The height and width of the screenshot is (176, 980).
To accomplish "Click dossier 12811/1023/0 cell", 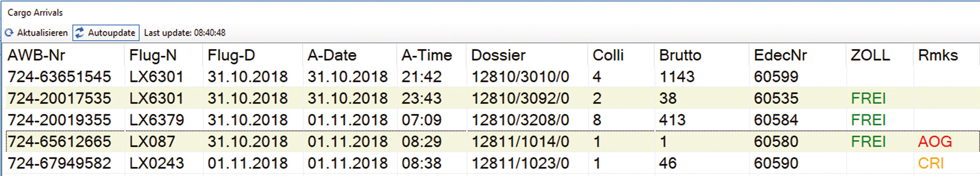I will pos(520,164).
